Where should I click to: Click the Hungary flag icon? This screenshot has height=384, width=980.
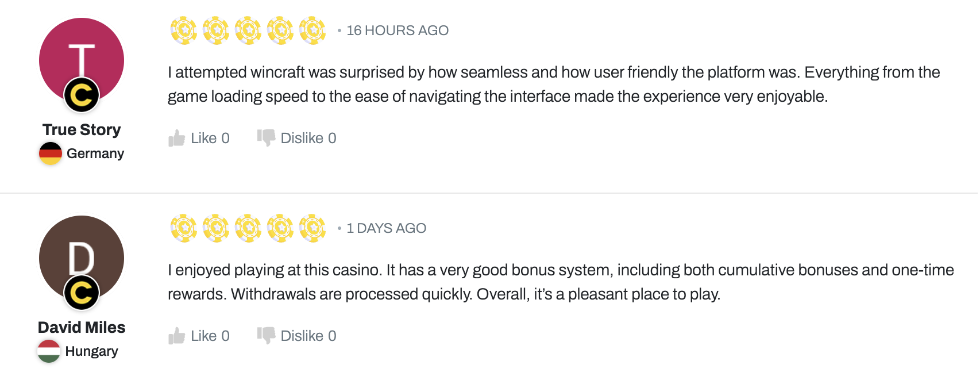coord(49,351)
